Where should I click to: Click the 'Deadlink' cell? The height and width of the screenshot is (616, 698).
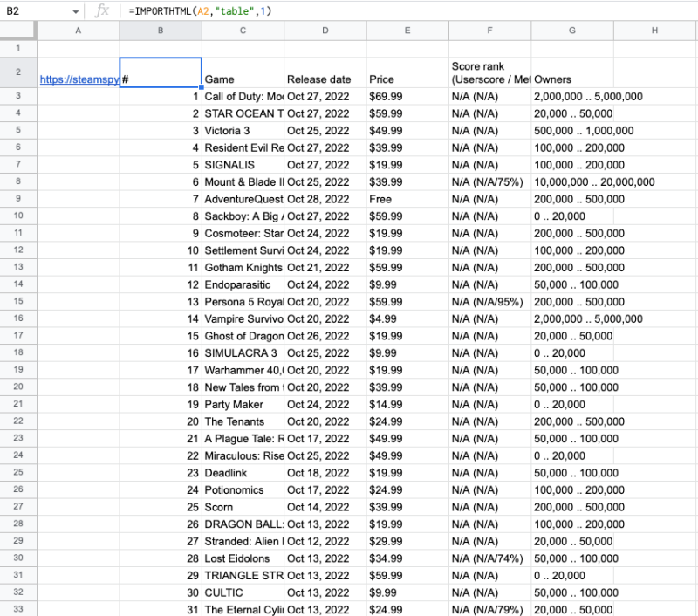point(243,473)
